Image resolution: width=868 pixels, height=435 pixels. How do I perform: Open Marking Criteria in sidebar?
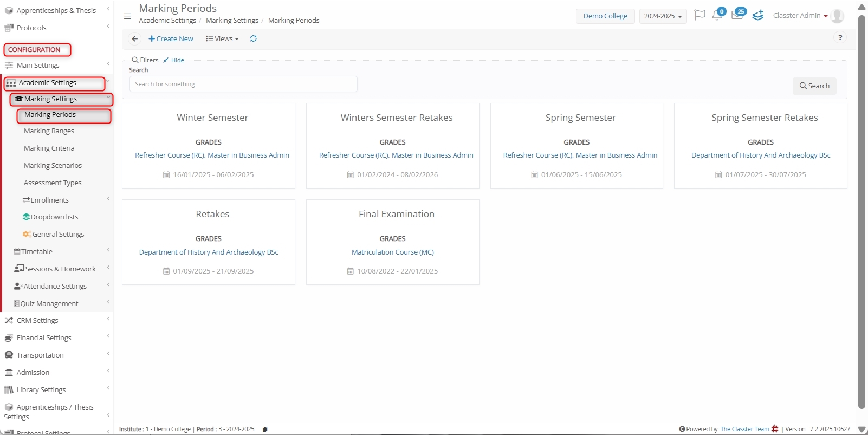tap(49, 148)
